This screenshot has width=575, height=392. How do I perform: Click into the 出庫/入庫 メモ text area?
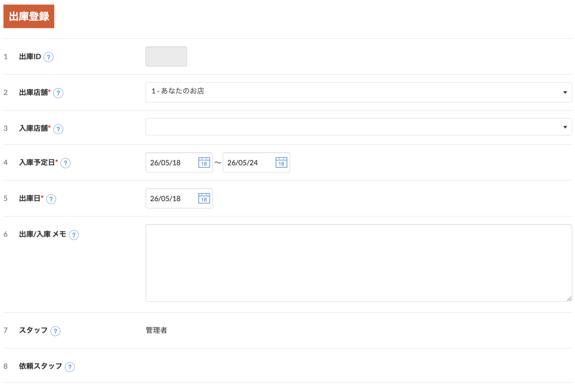click(x=359, y=263)
